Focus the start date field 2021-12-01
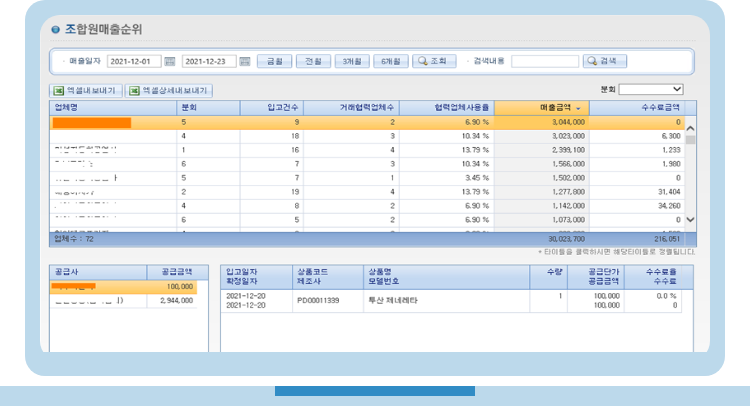Screen dimensions: 750x406 pos(134,61)
